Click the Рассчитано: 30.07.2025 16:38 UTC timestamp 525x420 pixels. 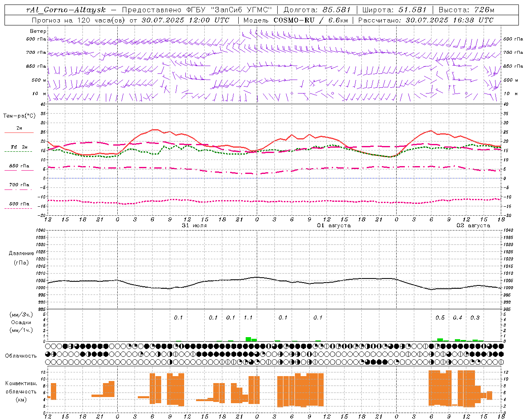click(426, 20)
